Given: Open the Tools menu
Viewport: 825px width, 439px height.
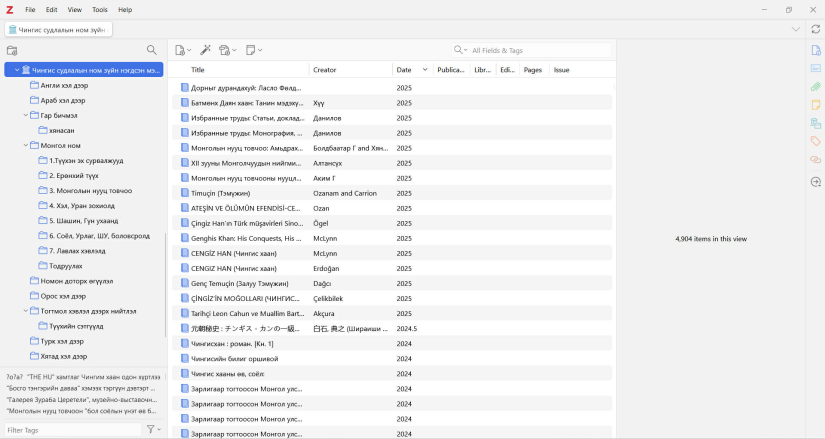Looking at the screenshot, I should (x=100, y=9).
